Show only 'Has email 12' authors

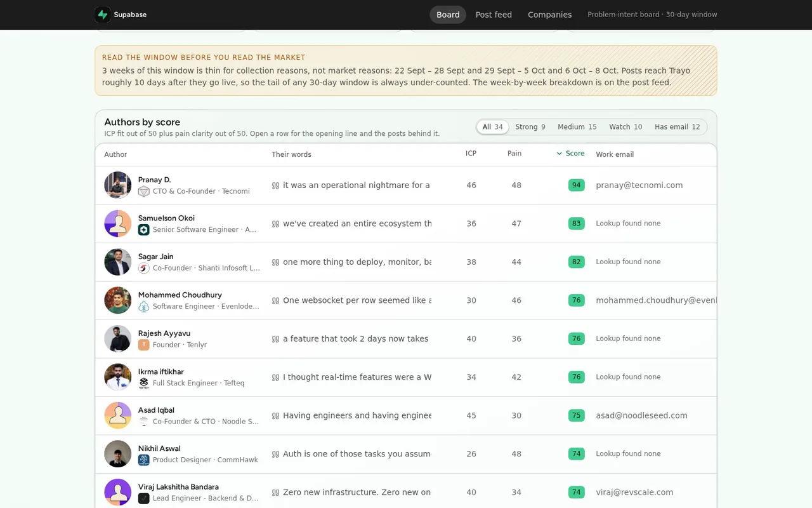pos(678,127)
